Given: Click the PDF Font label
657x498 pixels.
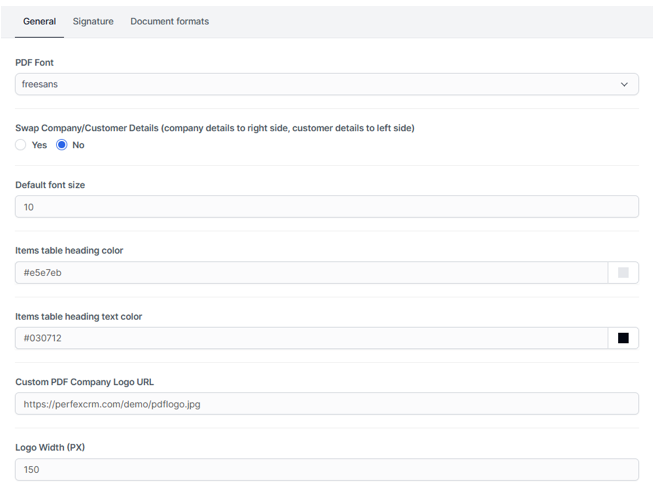Looking at the screenshot, I should pos(35,63).
